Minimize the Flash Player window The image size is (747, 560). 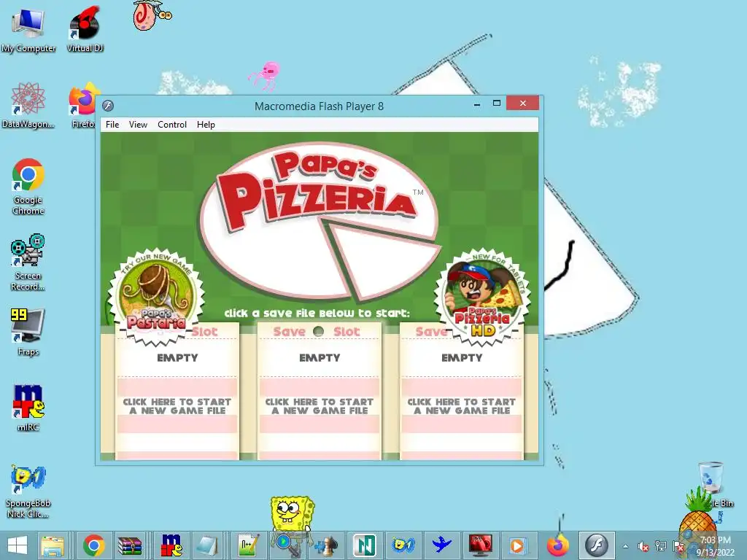tap(477, 104)
